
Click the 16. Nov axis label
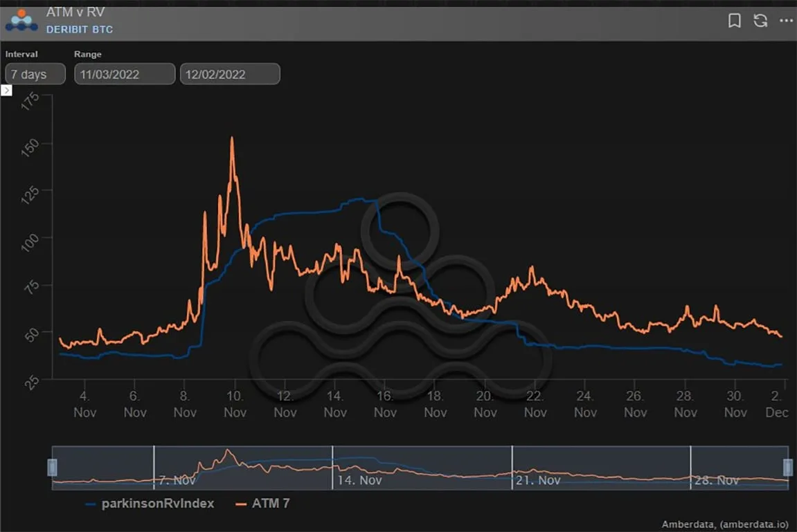[385, 404]
